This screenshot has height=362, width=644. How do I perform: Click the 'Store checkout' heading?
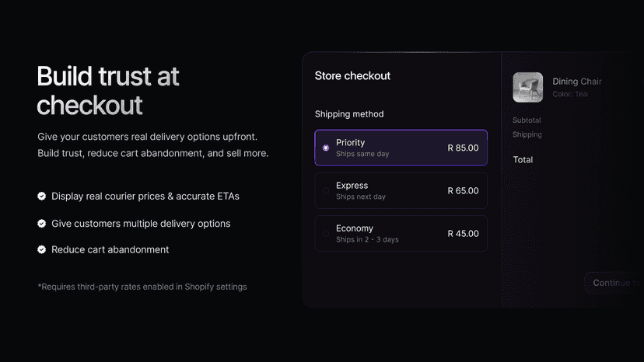[352, 76]
